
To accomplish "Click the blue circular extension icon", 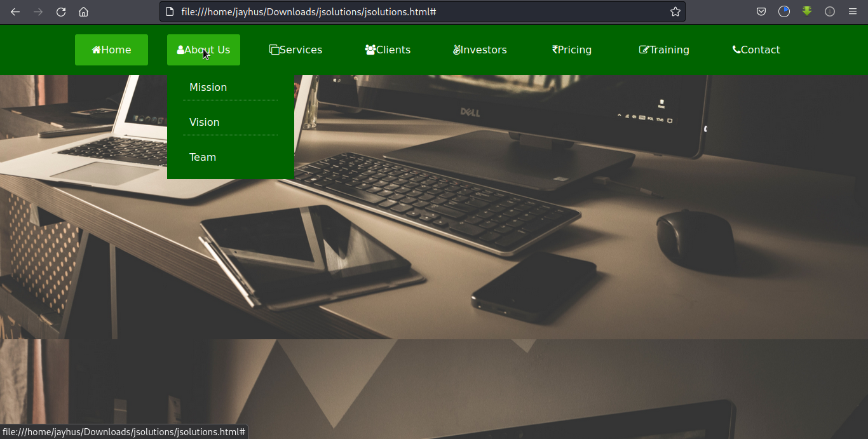I will (x=784, y=11).
